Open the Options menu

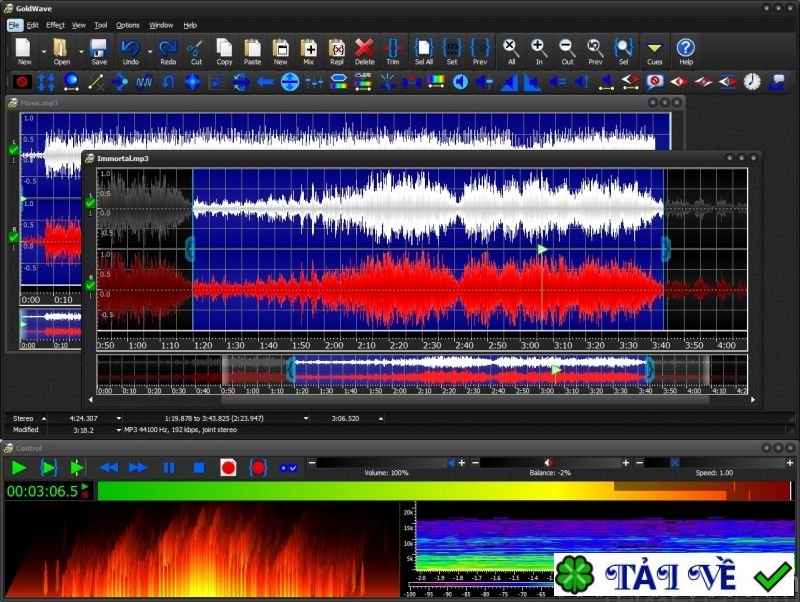pos(128,24)
